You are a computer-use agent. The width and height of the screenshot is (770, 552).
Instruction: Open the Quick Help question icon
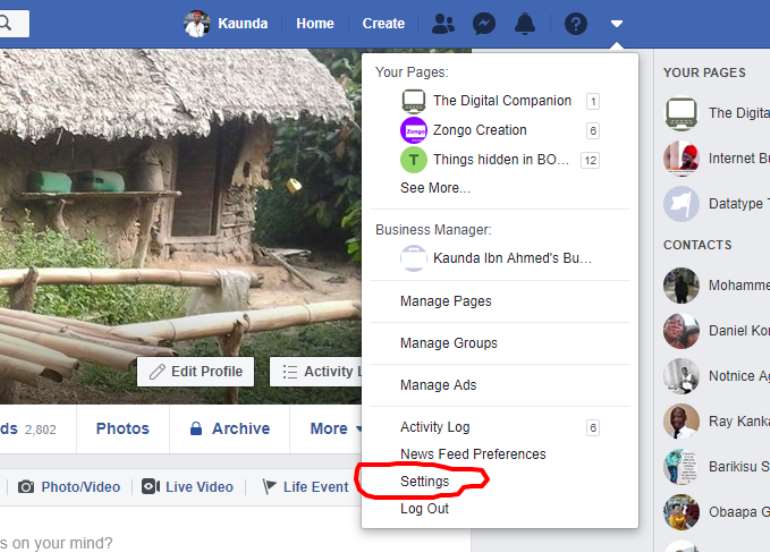(576, 24)
